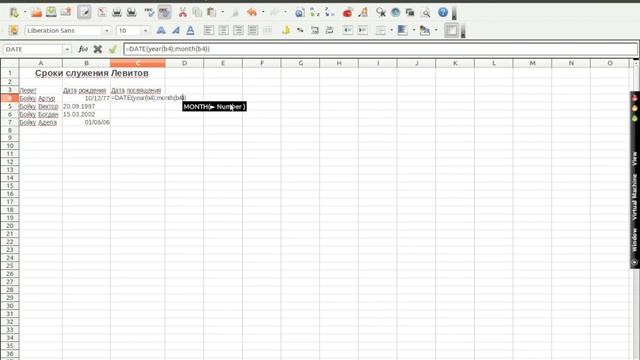Open LibreOffice Help

coord(443,13)
